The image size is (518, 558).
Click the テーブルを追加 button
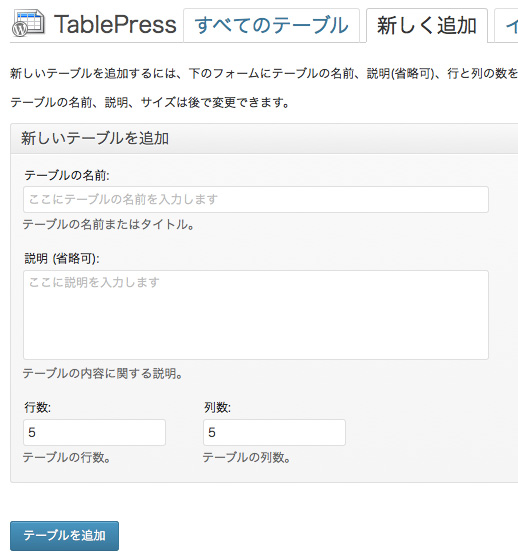64,536
